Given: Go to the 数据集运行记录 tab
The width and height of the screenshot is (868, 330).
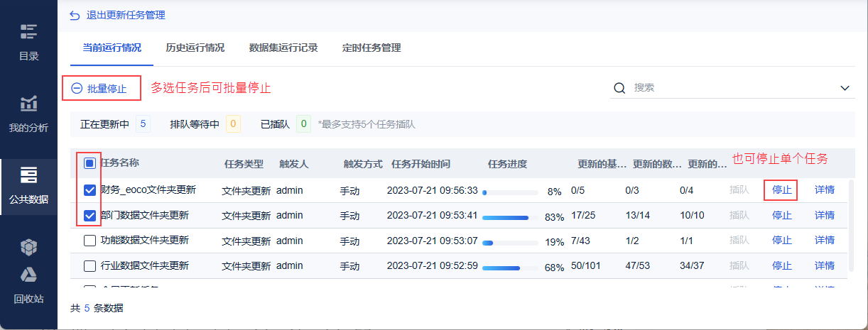Looking at the screenshot, I should [x=283, y=48].
